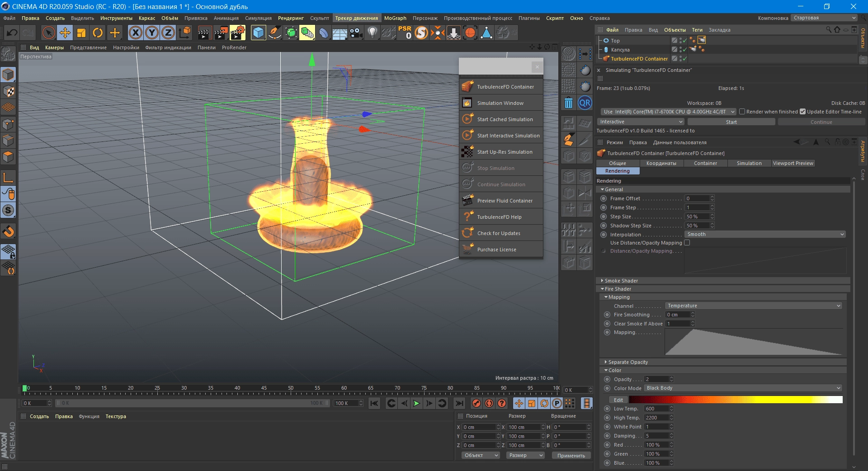This screenshot has width=868, height=471.
Task: Select the Move tool
Action: coord(65,33)
